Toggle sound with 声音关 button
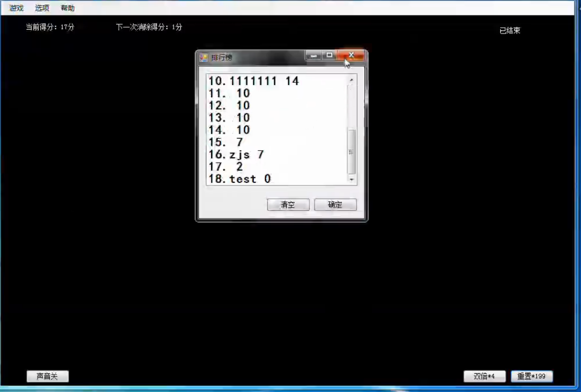The width and height of the screenshot is (581, 392). (48, 377)
